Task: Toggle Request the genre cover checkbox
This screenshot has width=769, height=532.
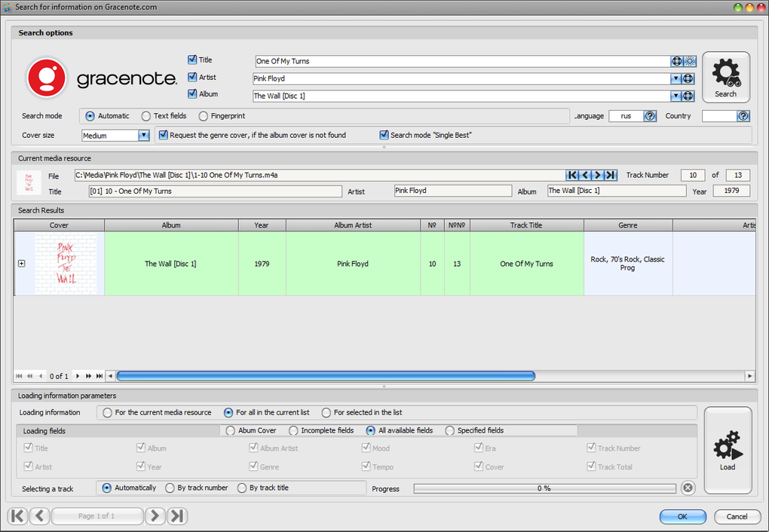Action: [x=164, y=135]
